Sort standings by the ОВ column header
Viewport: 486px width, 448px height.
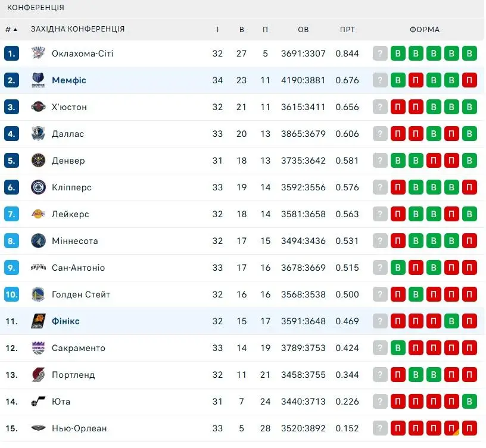pos(303,29)
